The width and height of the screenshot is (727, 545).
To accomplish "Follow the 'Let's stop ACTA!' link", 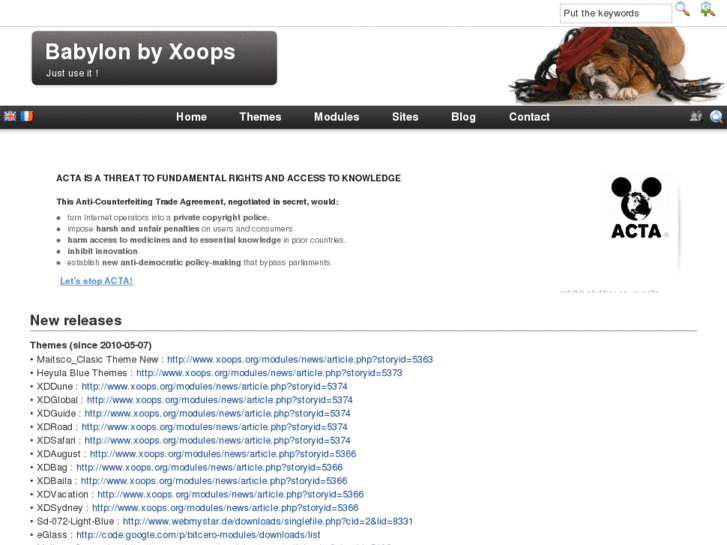I will pos(96,281).
